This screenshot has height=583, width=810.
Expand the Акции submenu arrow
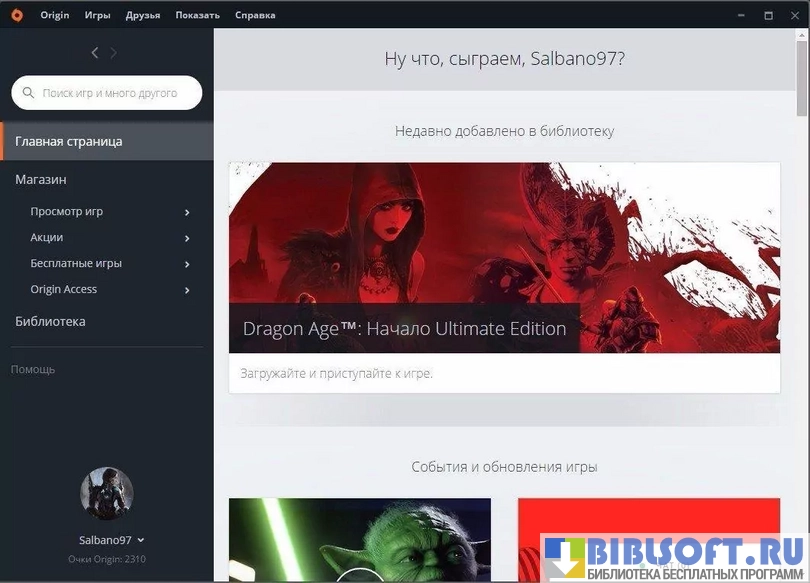tap(187, 238)
